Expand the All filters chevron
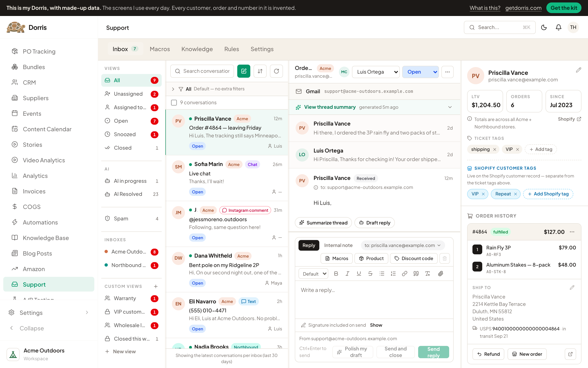 click(173, 89)
